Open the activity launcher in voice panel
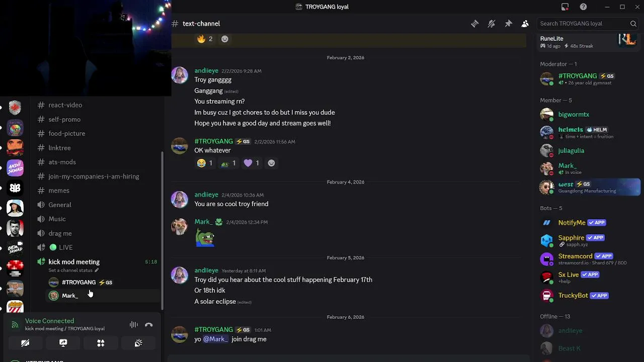 [x=101, y=343]
